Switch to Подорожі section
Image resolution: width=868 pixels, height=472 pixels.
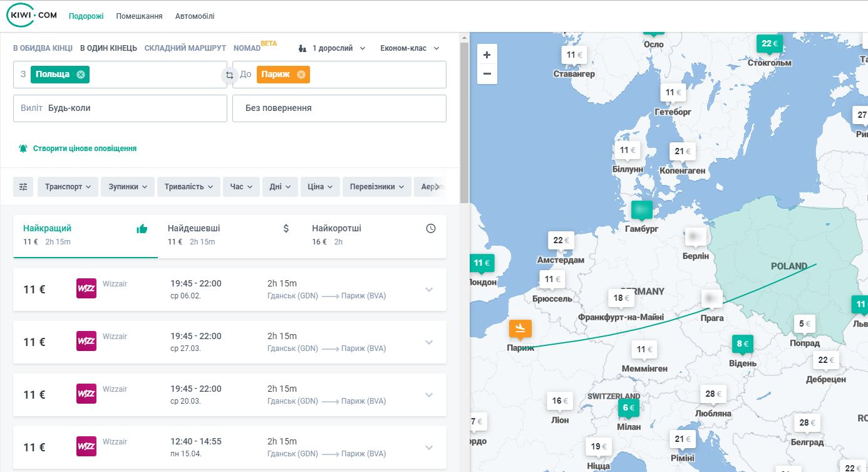coord(86,16)
